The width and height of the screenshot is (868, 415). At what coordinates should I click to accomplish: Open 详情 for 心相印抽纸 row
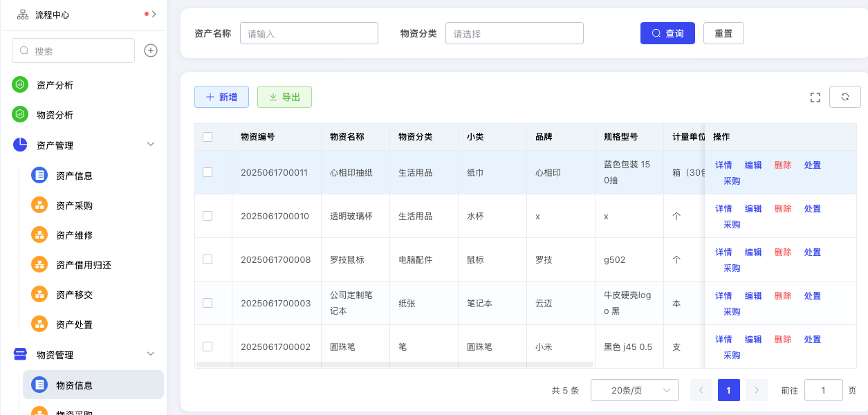723,165
